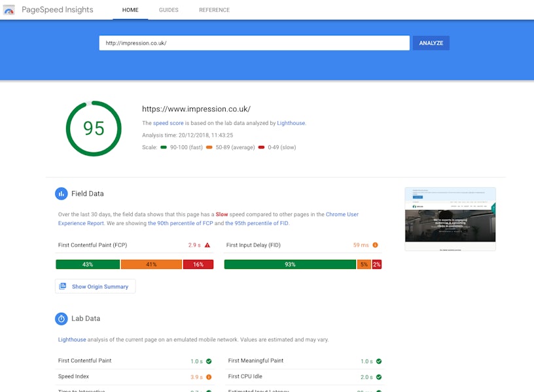Click orange icon next to Speed Index value
Screen dimensions: 534x392
(209, 377)
